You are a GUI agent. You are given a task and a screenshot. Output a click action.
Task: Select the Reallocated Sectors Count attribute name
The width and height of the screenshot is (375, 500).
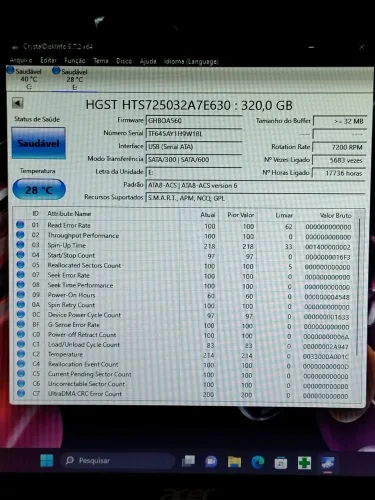point(84,265)
